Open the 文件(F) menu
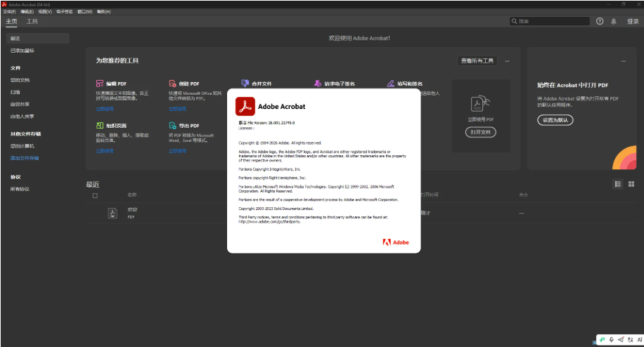644x347 pixels. (x=9, y=12)
